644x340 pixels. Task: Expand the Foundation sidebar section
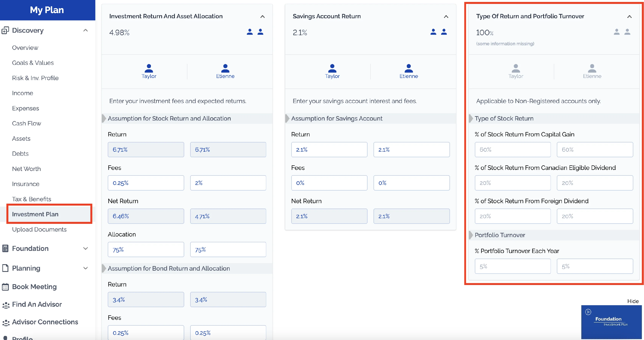pyautogui.click(x=85, y=249)
